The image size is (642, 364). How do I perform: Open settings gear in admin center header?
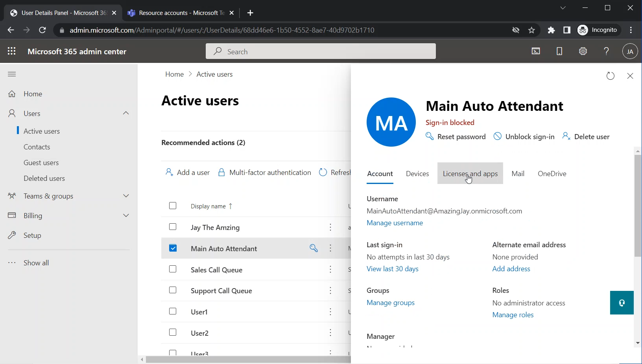(x=583, y=51)
